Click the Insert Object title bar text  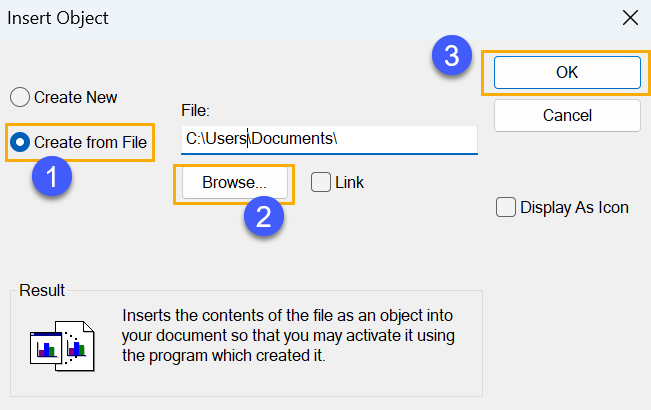pyautogui.click(x=58, y=18)
